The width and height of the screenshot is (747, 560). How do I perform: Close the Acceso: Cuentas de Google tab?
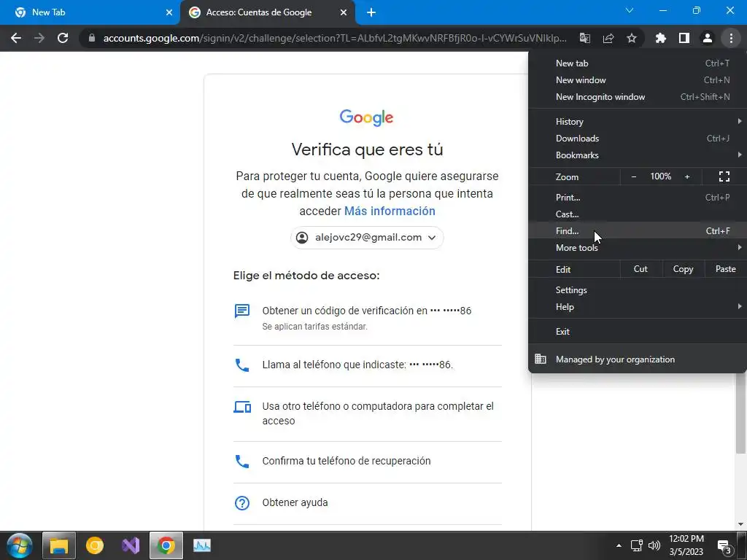(344, 13)
